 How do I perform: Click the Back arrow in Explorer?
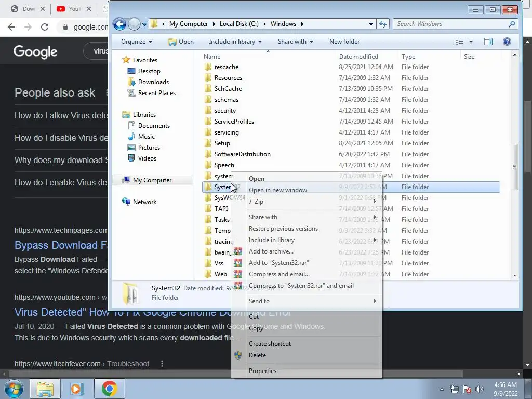point(119,24)
